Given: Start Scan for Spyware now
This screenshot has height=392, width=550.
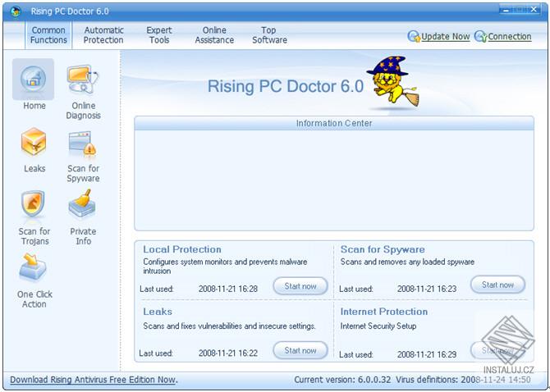Looking at the screenshot, I should click(x=497, y=285).
